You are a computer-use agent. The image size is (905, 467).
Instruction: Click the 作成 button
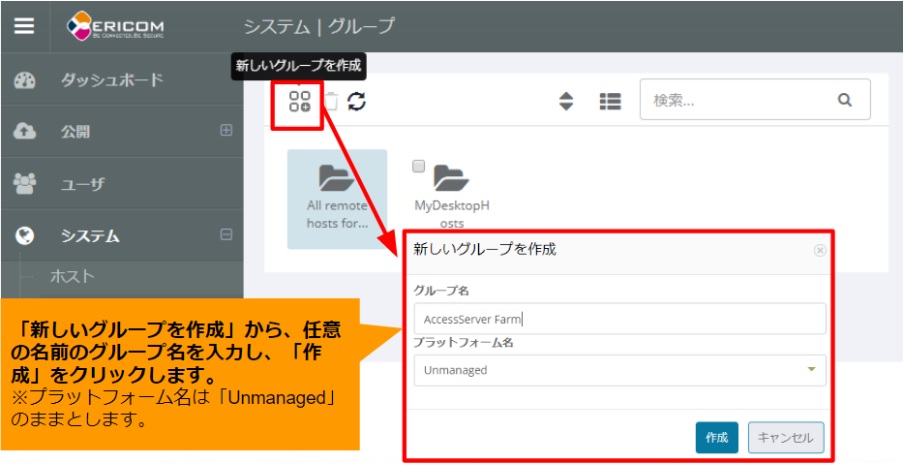pos(716,437)
